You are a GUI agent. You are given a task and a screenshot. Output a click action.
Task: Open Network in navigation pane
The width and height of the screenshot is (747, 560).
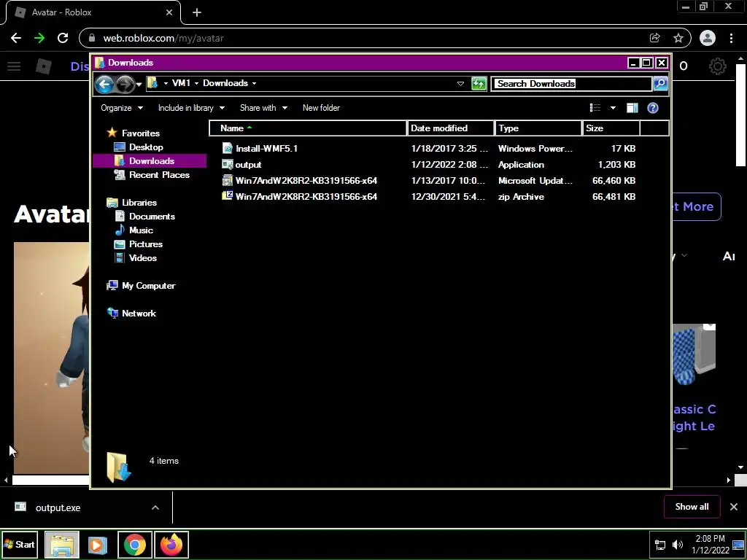[139, 314]
